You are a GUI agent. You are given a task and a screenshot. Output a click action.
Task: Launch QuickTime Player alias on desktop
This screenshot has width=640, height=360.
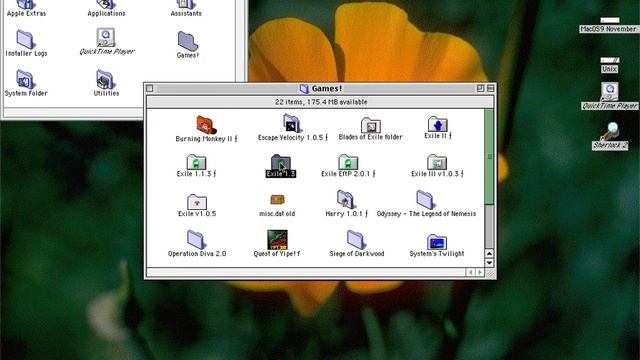(609, 91)
